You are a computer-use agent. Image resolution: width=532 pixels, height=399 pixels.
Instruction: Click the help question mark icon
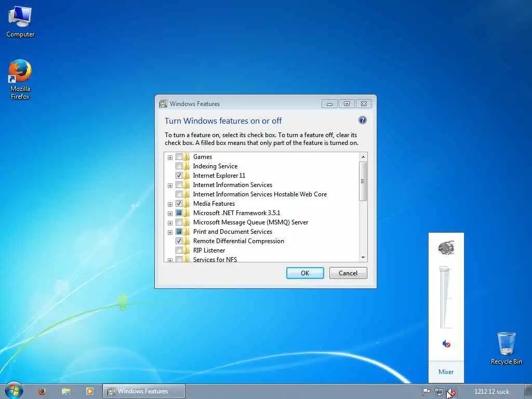pyautogui.click(x=362, y=120)
